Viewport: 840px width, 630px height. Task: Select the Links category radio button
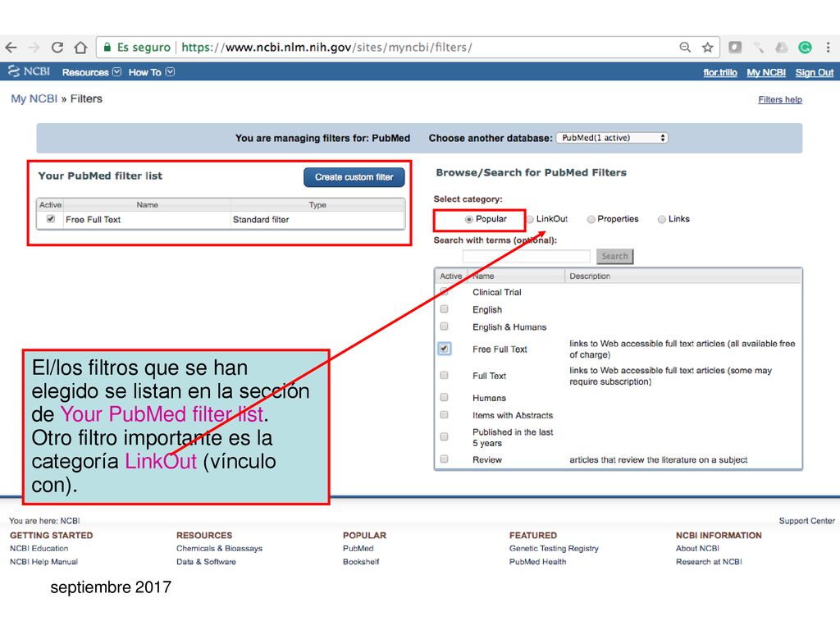point(662,219)
